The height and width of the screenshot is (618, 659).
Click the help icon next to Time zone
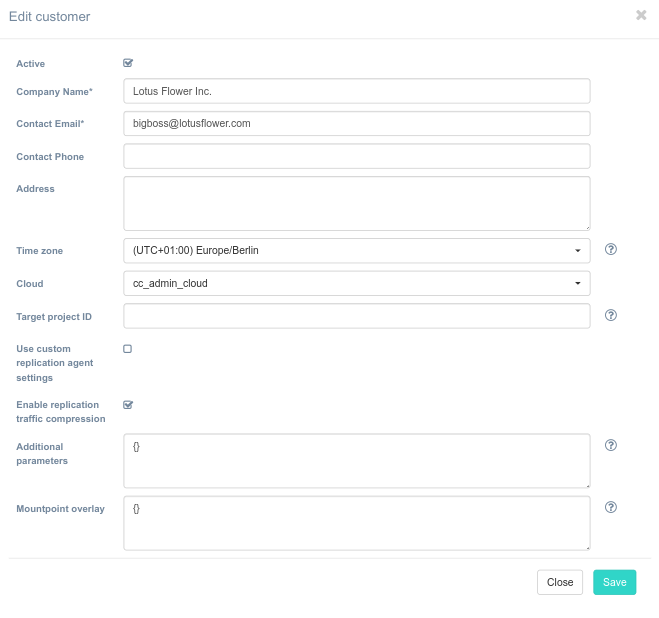(611, 250)
